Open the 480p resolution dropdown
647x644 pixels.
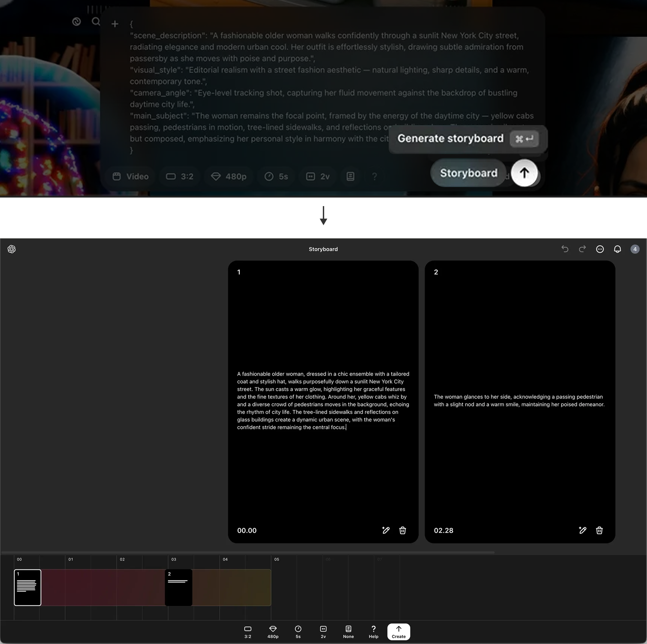(x=273, y=632)
